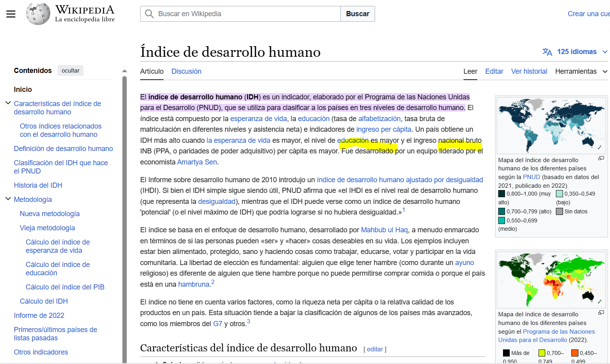The height and width of the screenshot is (364, 610).
Task: Open the blue world HDI map thumbnail
Action: pos(551,125)
